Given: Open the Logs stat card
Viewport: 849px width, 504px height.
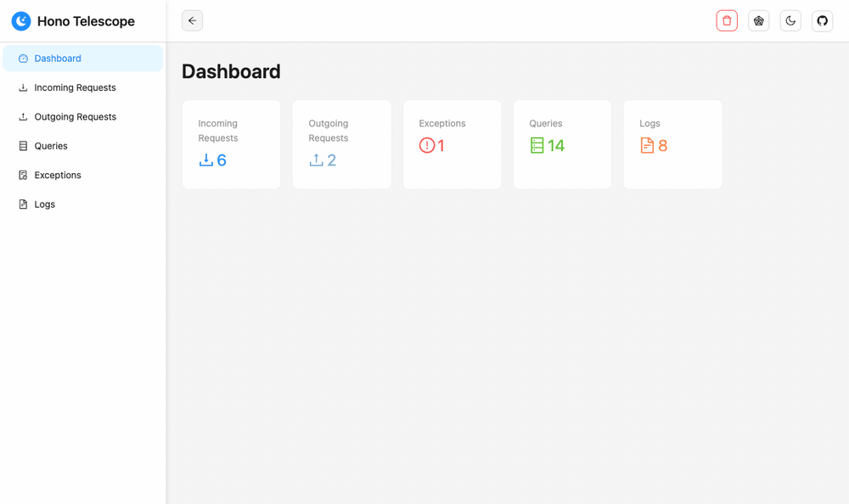Looking at the screenshot, I should (672, 144).
